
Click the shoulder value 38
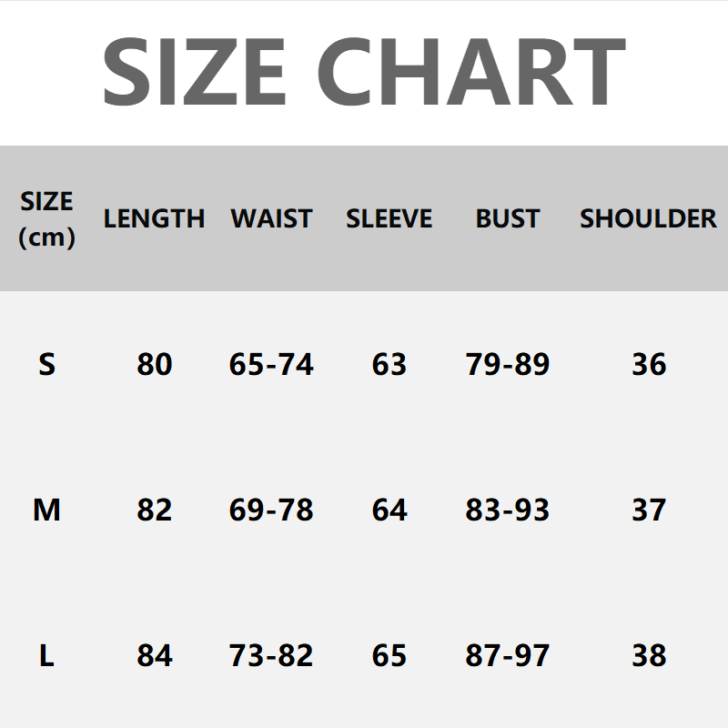648,655
